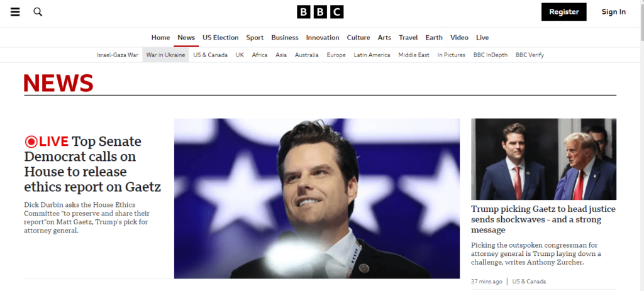This screenshot has height=291, width=644.
Task: Select War in Ukraine sub-navigation link
Action: tap(165, 55)
